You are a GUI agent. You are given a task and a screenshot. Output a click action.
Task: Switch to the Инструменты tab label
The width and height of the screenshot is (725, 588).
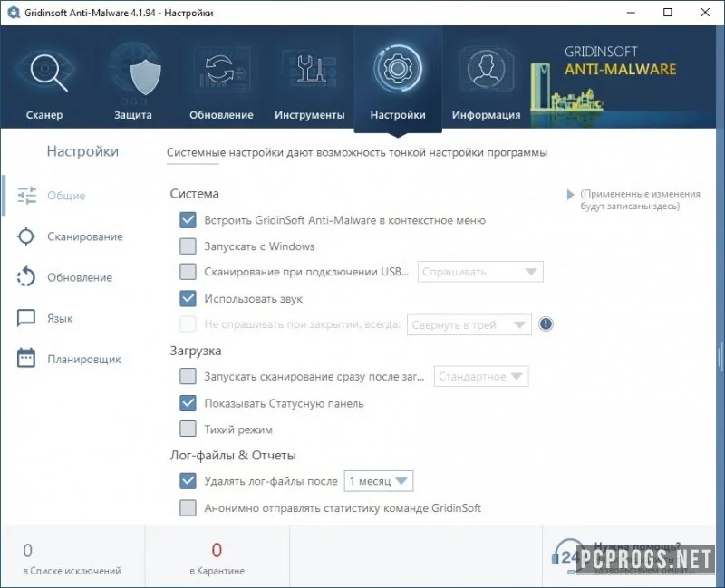click(310, 115)
